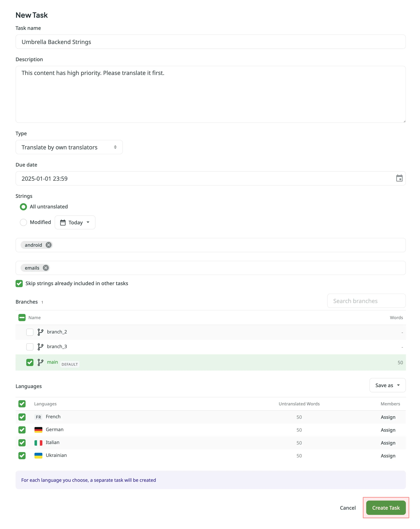Remove the android tag filter
Viewport: 420px width, 529px height.
[48, 245]
